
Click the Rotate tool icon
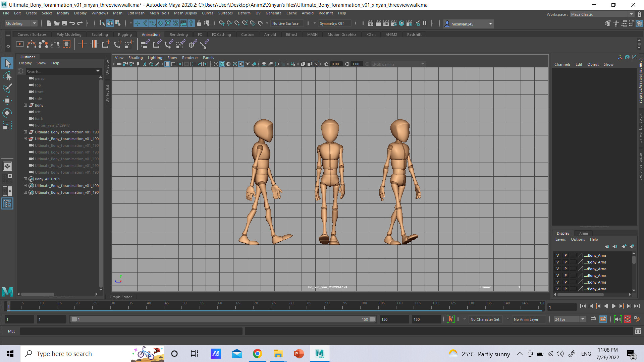click(x=7, y=113)
